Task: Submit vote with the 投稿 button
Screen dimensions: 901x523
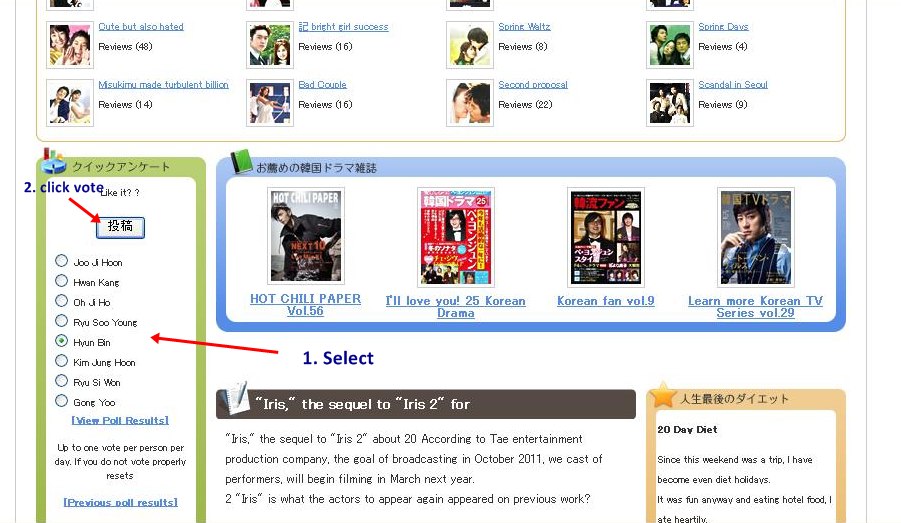Action: (x=120, y=226)
